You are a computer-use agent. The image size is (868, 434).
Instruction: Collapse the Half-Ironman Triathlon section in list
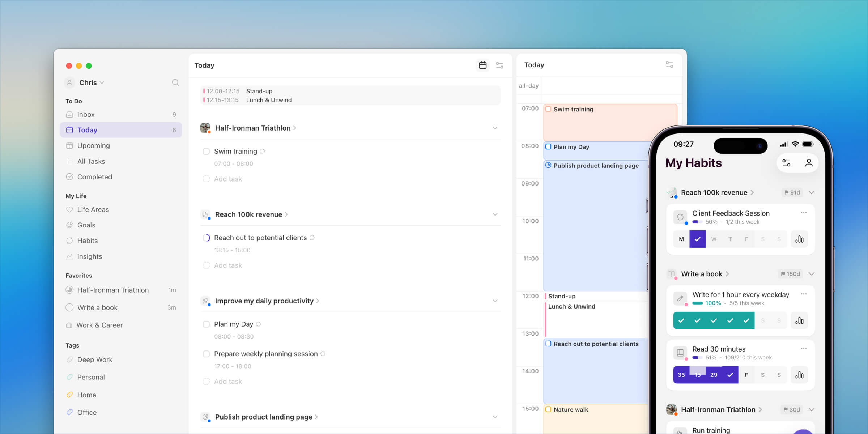point(495,128)
